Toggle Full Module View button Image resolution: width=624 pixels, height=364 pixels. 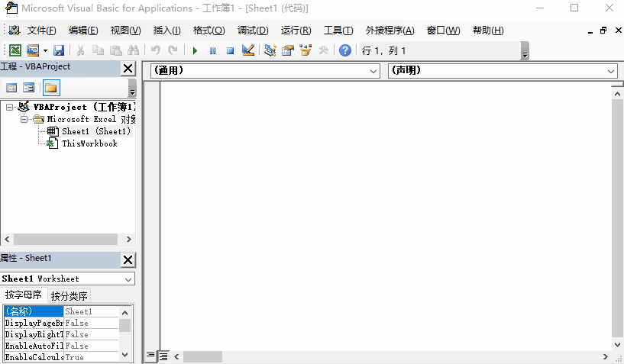click(x=163, y=356)
